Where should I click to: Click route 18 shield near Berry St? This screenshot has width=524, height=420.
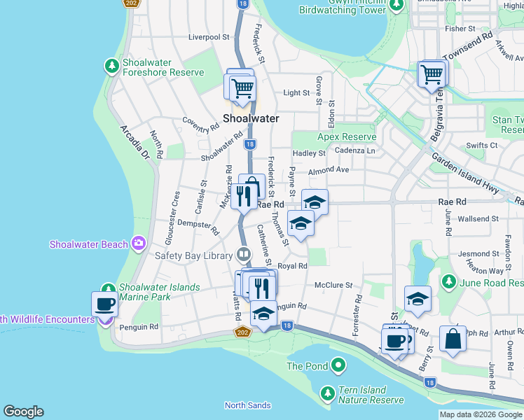tap(429, 383)
